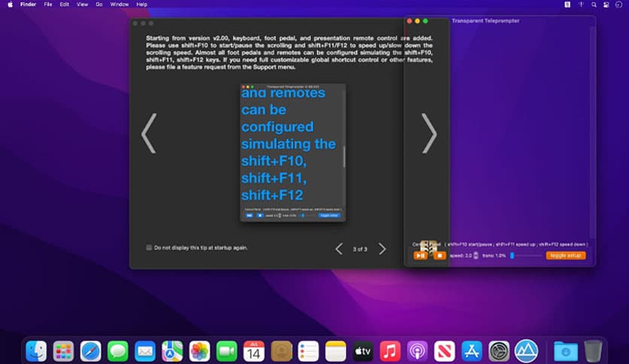Click the Teleprompter window vertical scrollbar

[592, 132]
